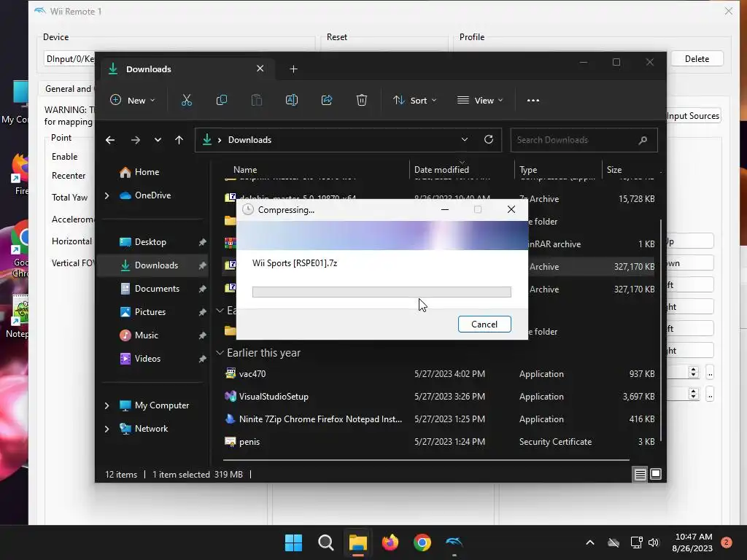Open Windows Start menu
This screenshot has height=560, width=747.
pyautogui.click(x=293, y=542)
